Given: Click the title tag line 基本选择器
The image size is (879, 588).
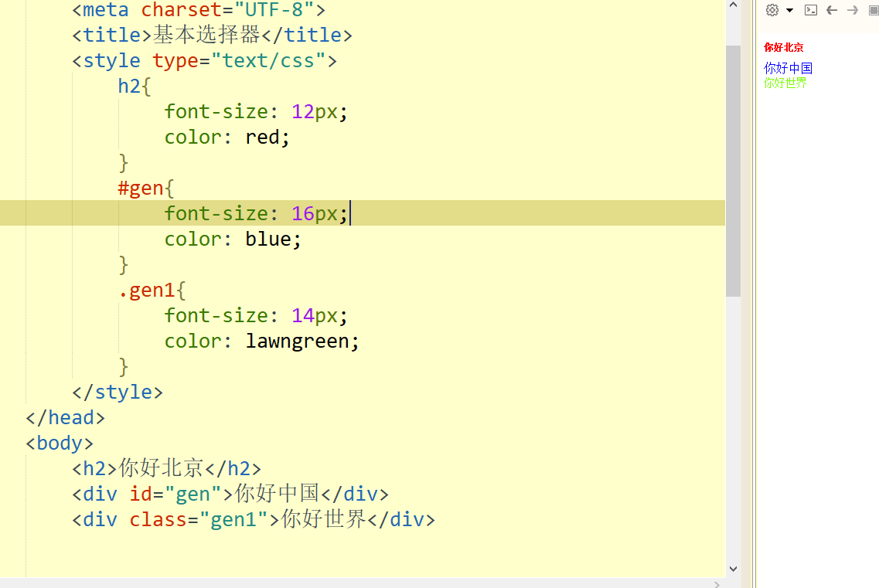Looking at the screenshot, I should (212, 36).
